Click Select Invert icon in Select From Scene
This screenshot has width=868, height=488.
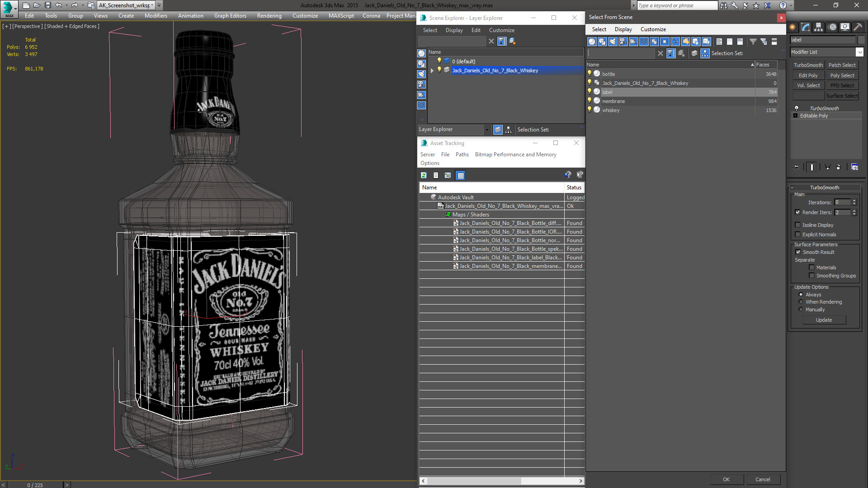[740, 42]
